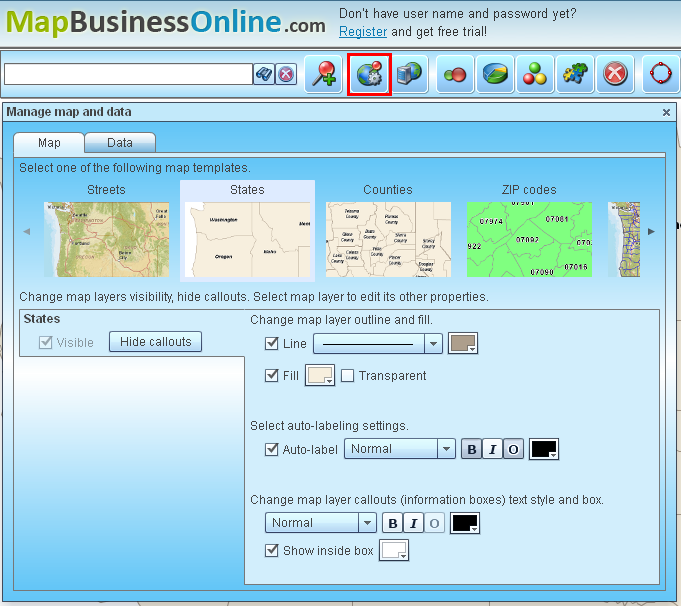
Task: Enable the Transparent fill checkbox
Action: (347, 375)
